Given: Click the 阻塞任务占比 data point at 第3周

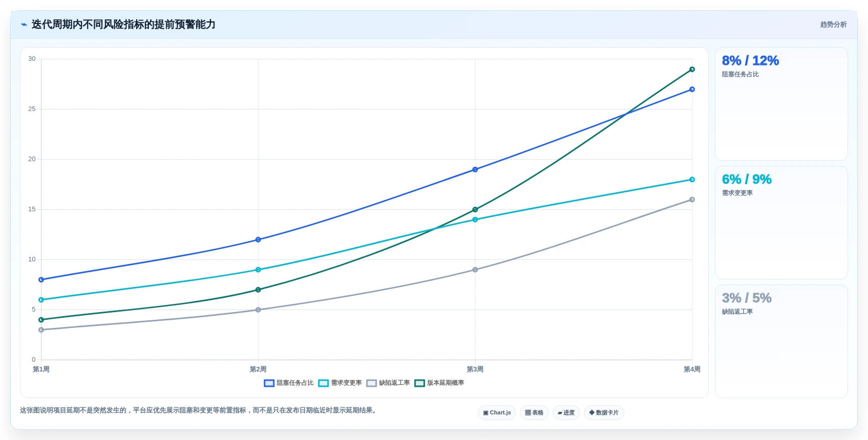Looking at the screenshot, I should pos(475,169).
